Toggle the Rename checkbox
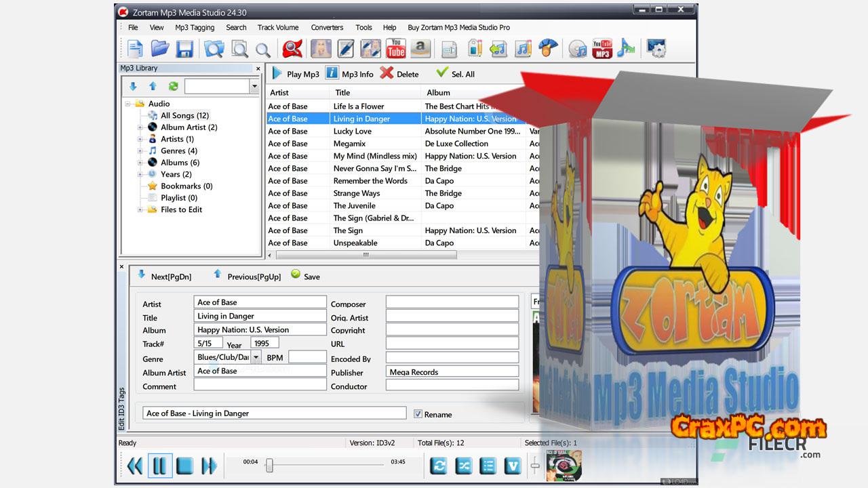 point(418,414)
